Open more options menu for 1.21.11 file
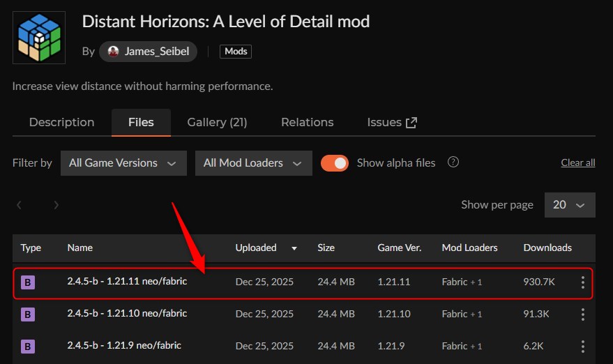The image size is (613, 364). pyautogui.click(x=583, y=282)
